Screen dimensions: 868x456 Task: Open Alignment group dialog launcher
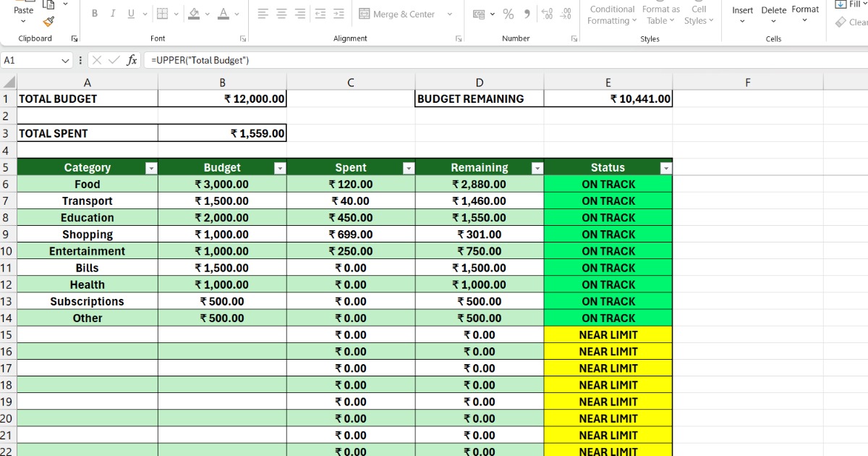pos(459,38)
